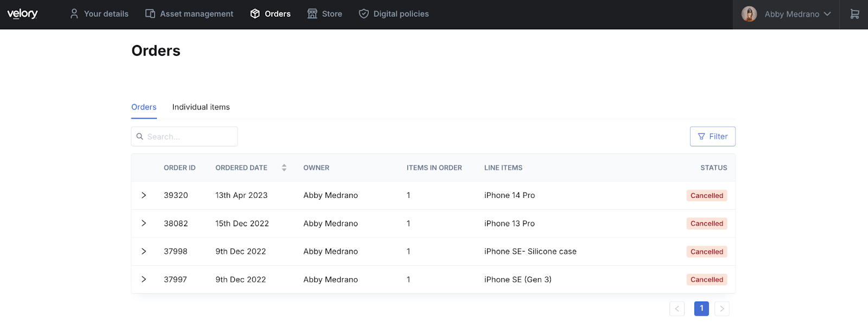Open the Abby Medrano account dropdown
The image size is (868, 334).
(827, 14)
